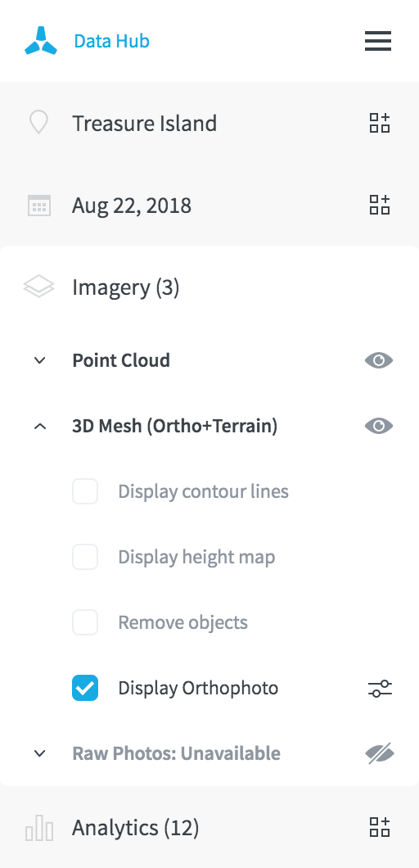The height and width of the screenshot is (868, 419).
Task: Hide the Point Cloud layer with eye icon
Action: coord(379,360)
